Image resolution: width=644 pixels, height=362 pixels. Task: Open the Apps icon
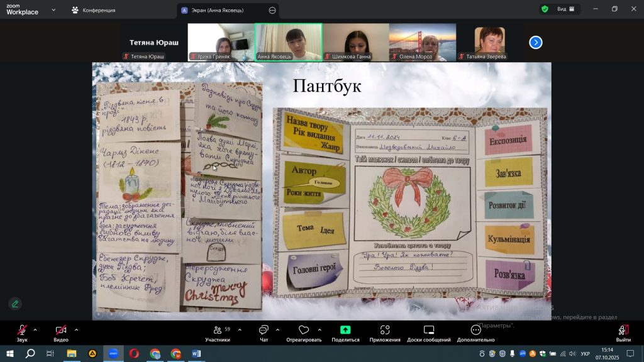click(x=385, y=330)
